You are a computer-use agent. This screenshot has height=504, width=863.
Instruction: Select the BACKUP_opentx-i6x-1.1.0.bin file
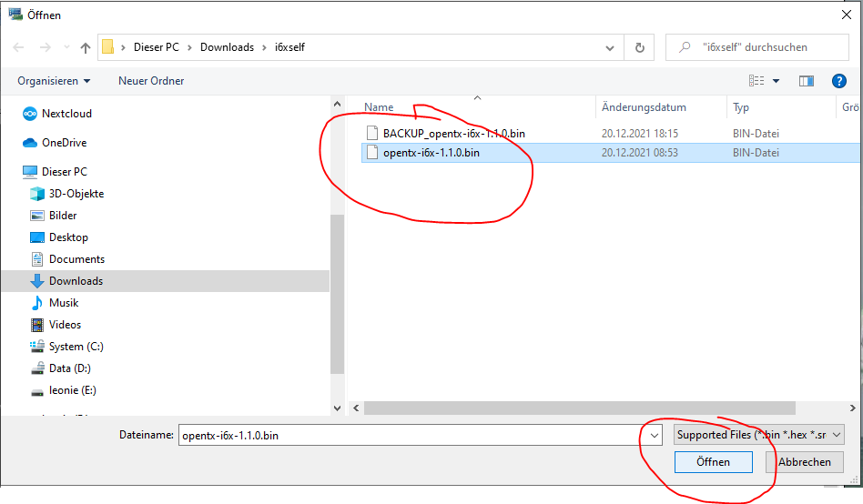(x=453, y=134)
